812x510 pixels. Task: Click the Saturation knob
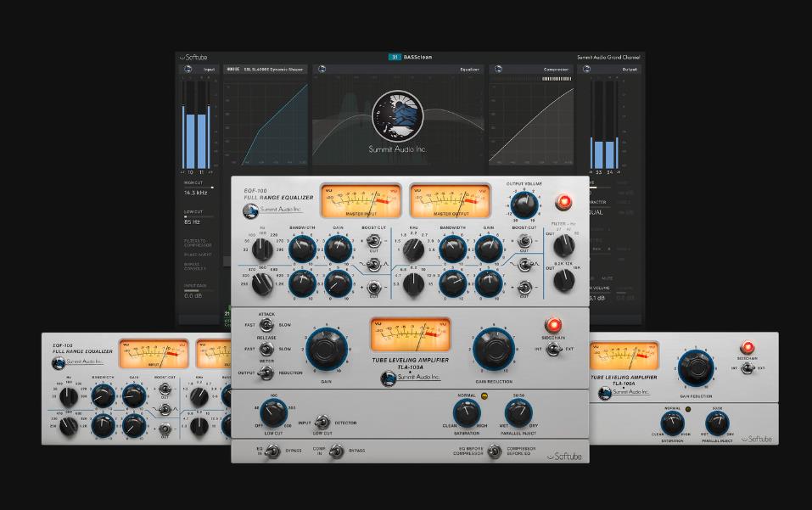pyautogui.click(x=465, y=412)
